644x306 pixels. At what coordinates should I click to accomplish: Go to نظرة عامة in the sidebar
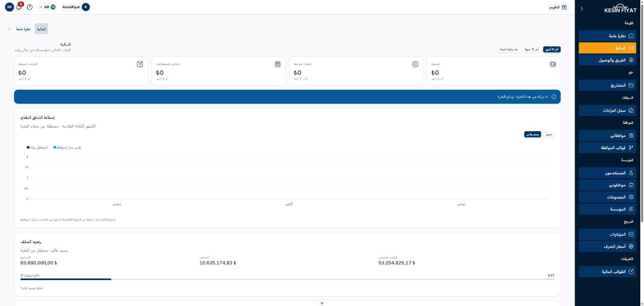[607, 36]
